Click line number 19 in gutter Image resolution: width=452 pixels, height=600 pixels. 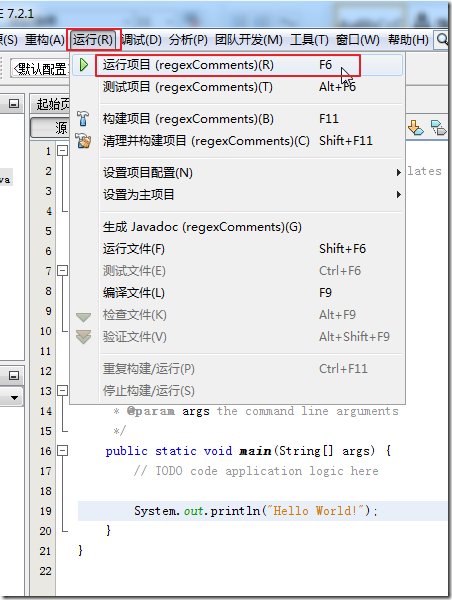(46, 511)
